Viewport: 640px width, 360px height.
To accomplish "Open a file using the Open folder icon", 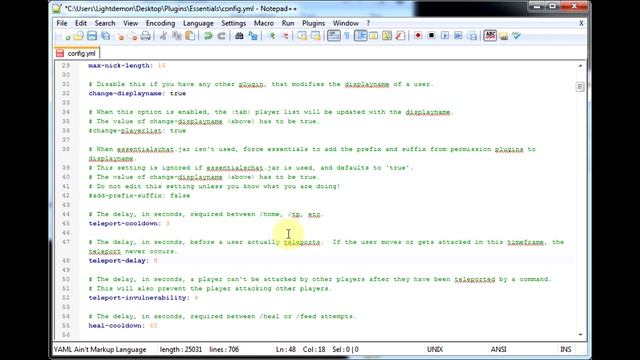I will click(79, 36).
